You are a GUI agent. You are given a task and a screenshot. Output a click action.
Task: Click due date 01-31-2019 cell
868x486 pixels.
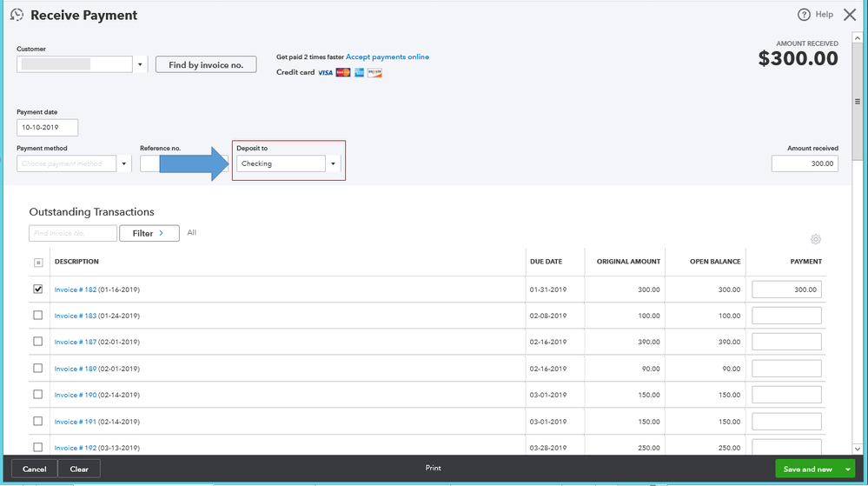(548, 290)
